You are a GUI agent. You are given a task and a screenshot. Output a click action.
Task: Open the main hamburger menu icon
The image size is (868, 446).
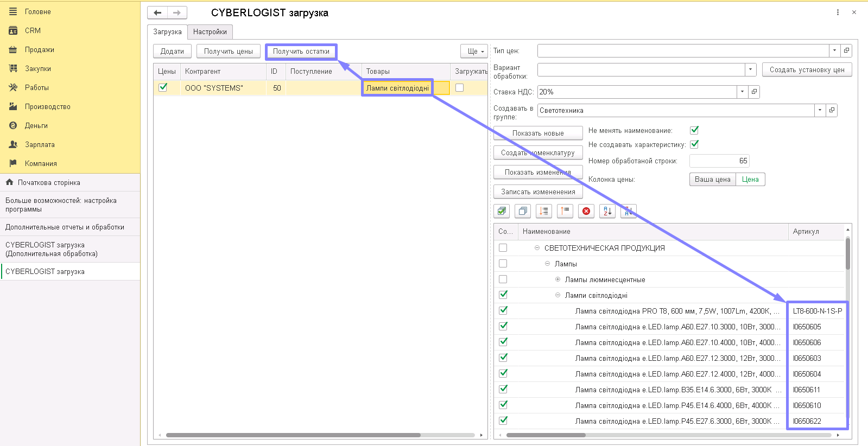13,11
